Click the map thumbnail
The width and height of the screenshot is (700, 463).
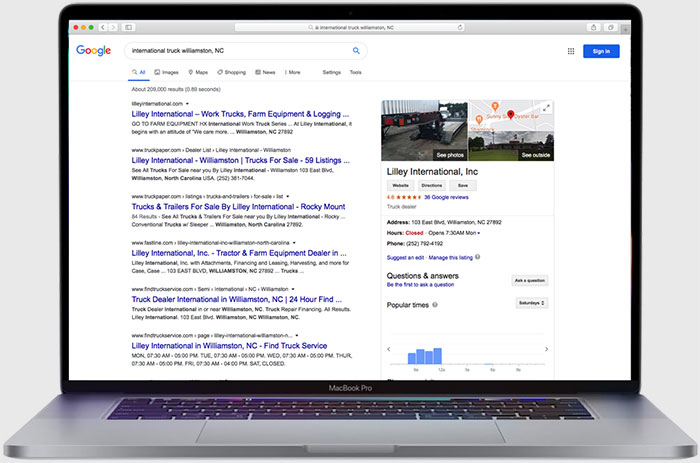(x=511, y=116)
